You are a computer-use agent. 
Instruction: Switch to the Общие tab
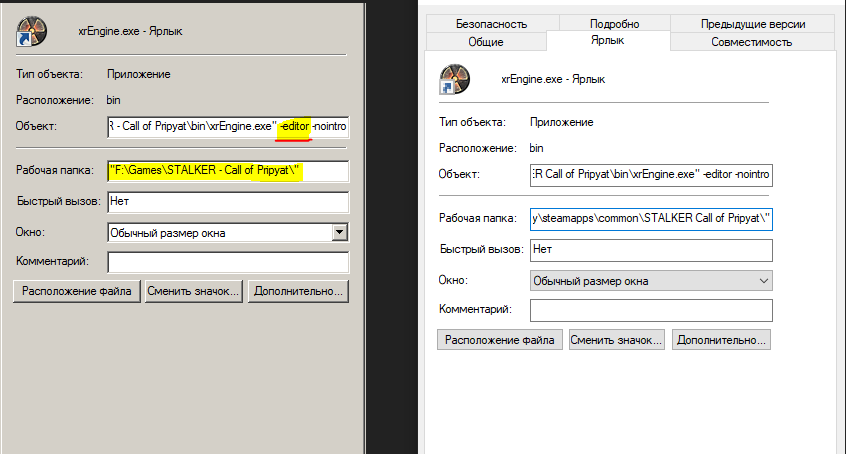point(486,42)
